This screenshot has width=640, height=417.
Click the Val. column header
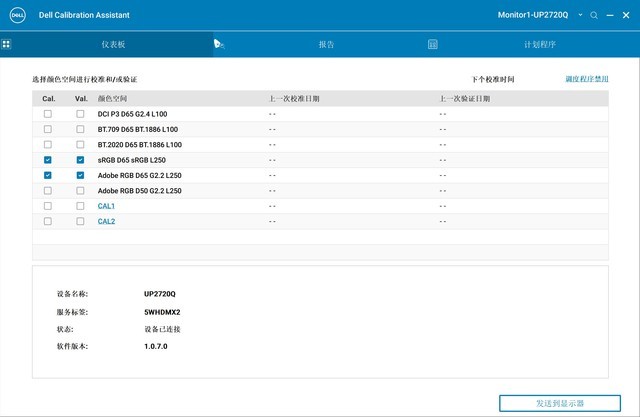81,99
